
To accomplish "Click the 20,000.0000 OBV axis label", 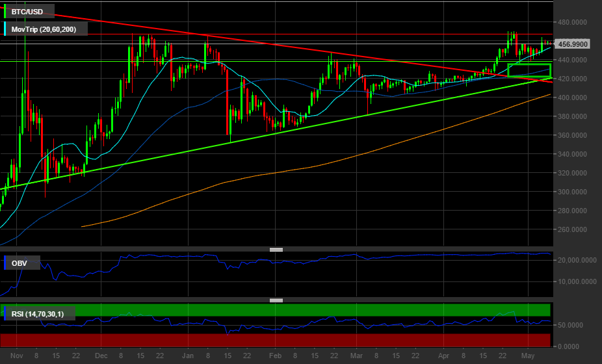I will click(576, 260).
